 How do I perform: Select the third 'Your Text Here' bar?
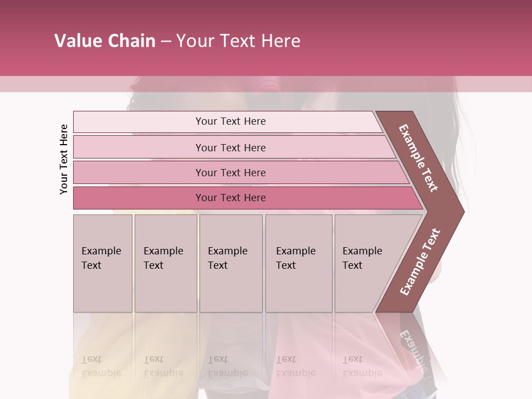(241, 172)
